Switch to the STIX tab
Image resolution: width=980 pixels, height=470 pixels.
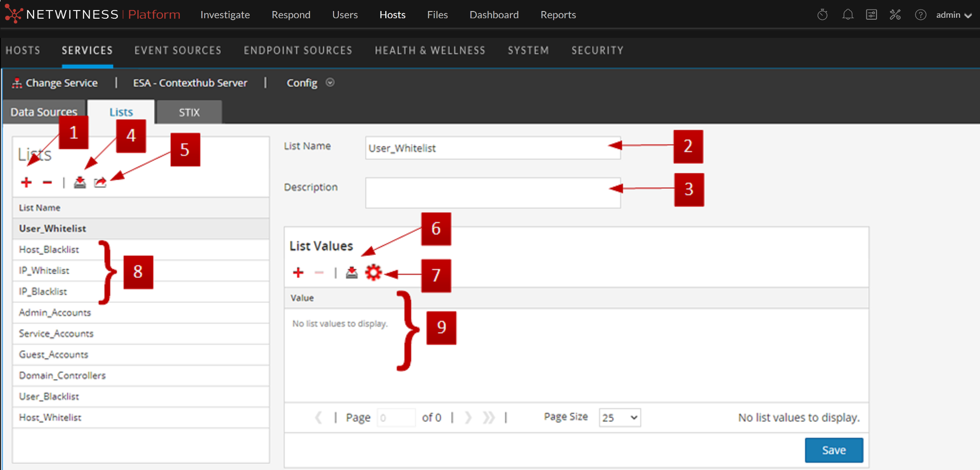[x=189, y=112]
